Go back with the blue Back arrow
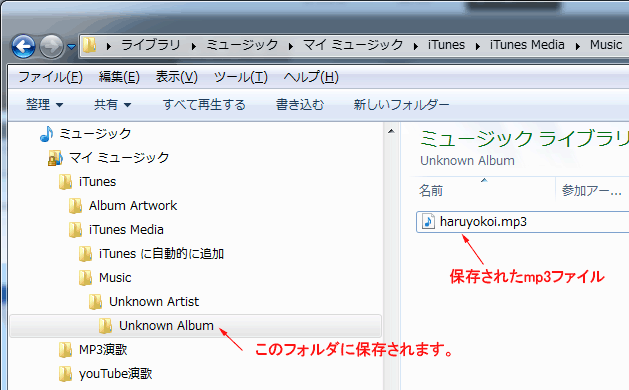629x390 pixels. [x=23, y=47]
